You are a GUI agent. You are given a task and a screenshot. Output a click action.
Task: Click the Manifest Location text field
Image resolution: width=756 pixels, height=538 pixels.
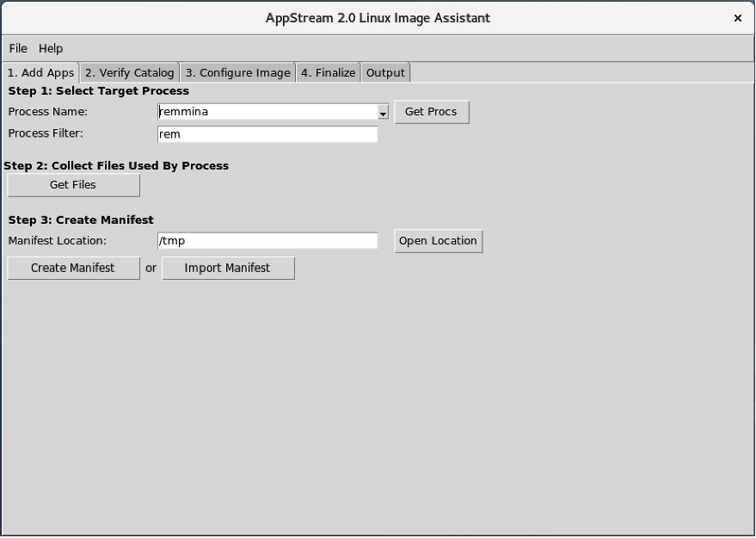click(267, 241)
